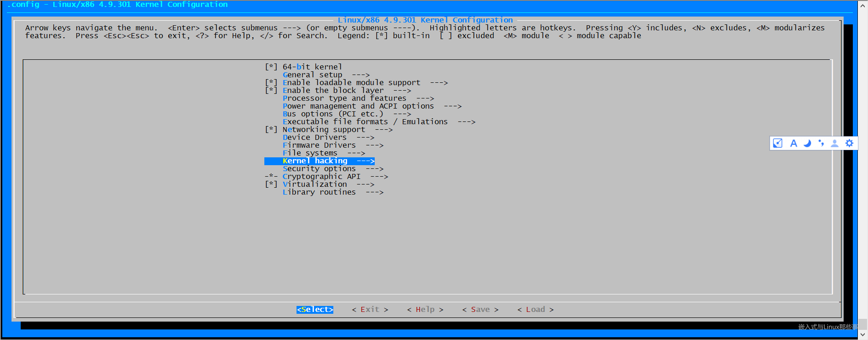Select the Security options menu entry
Viewport: 868px width, 340px height.
coord(319,169)
